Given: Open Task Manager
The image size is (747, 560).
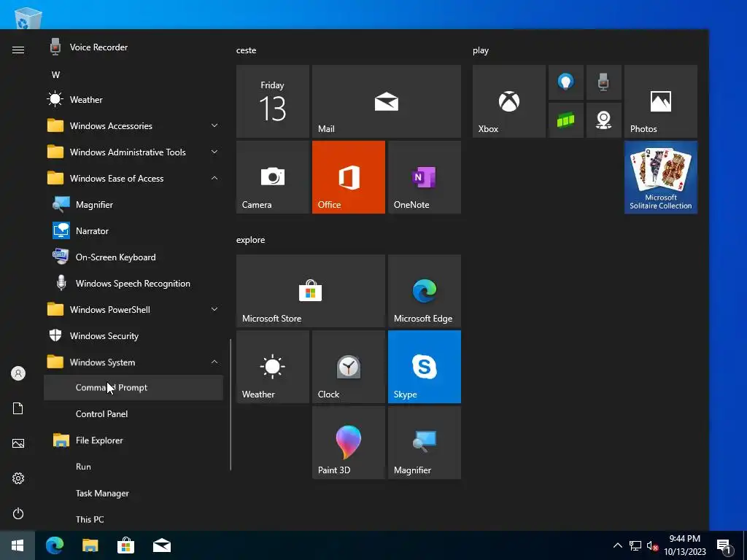Looking at the screenshot, I should (133, 493).
